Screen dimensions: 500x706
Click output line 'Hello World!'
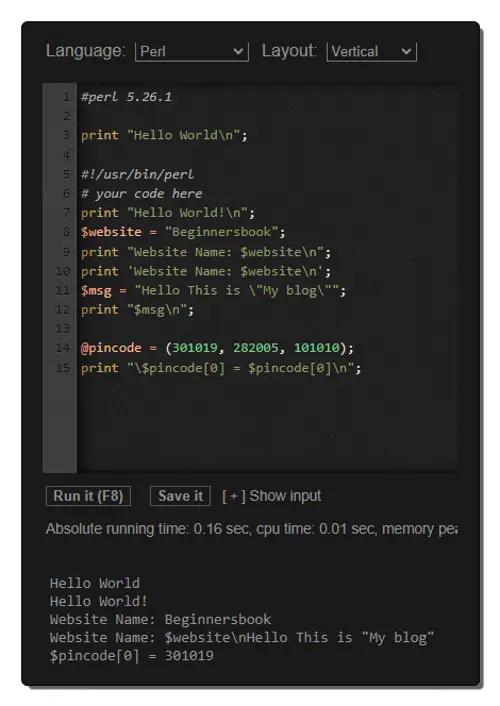coord(98,601)
